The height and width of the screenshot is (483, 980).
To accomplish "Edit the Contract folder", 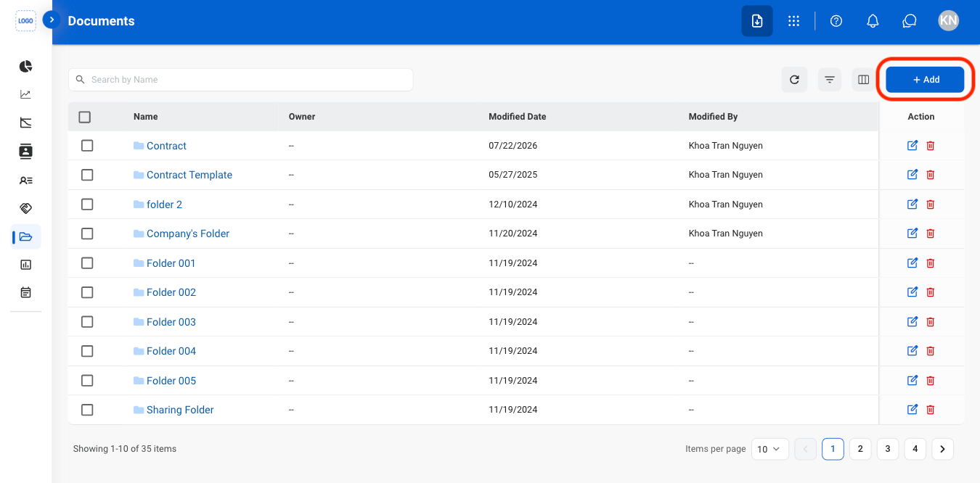I will (912, 146).
